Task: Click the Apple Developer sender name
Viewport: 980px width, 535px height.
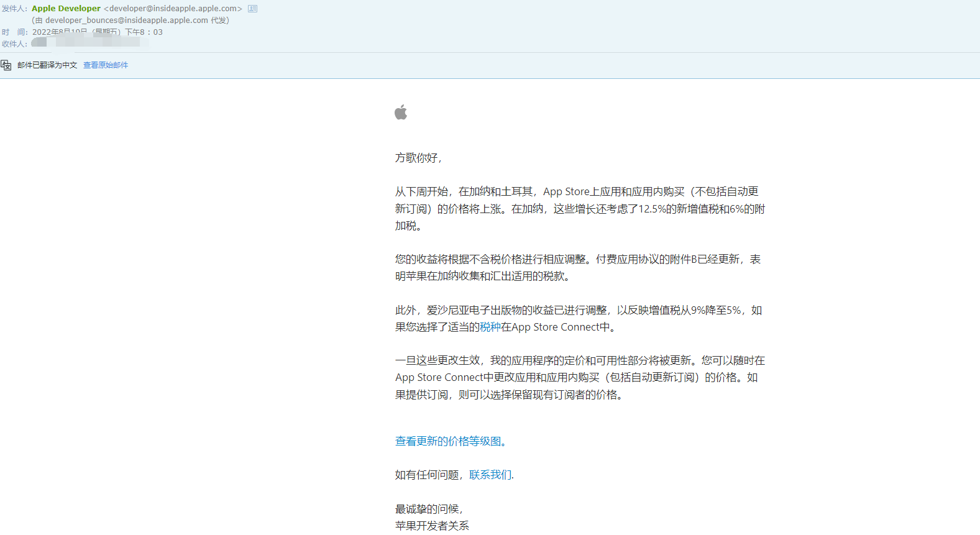Action: click(x=66, y=9)
